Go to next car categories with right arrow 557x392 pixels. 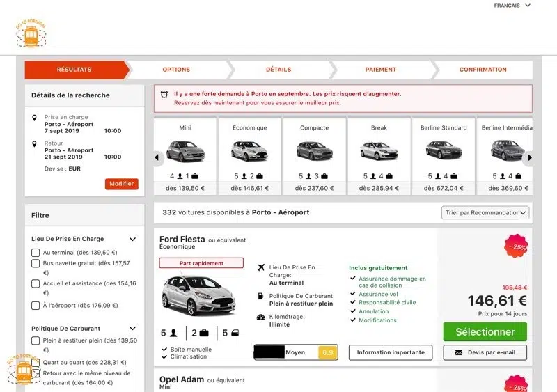click(529, 157)
